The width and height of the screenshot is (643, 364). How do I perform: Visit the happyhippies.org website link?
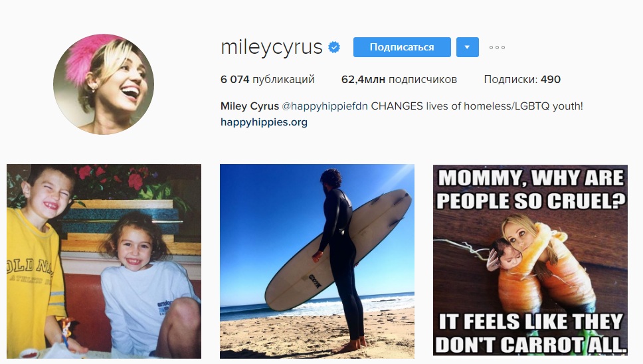(x=264, y=122)
